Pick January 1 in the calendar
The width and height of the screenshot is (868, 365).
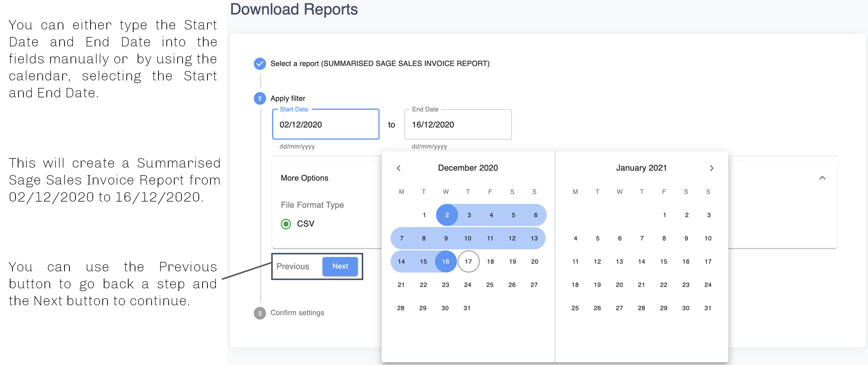click(x=664, y=215)
